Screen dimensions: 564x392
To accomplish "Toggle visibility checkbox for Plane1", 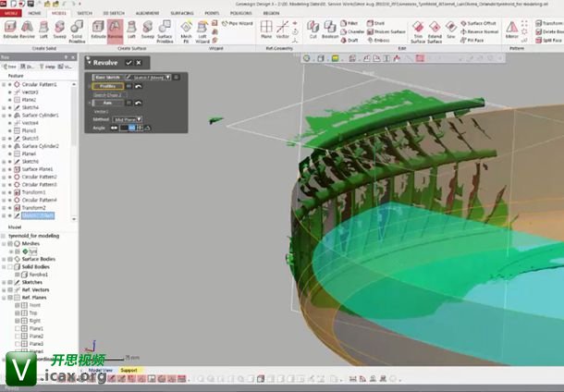I will click(18, 328).
